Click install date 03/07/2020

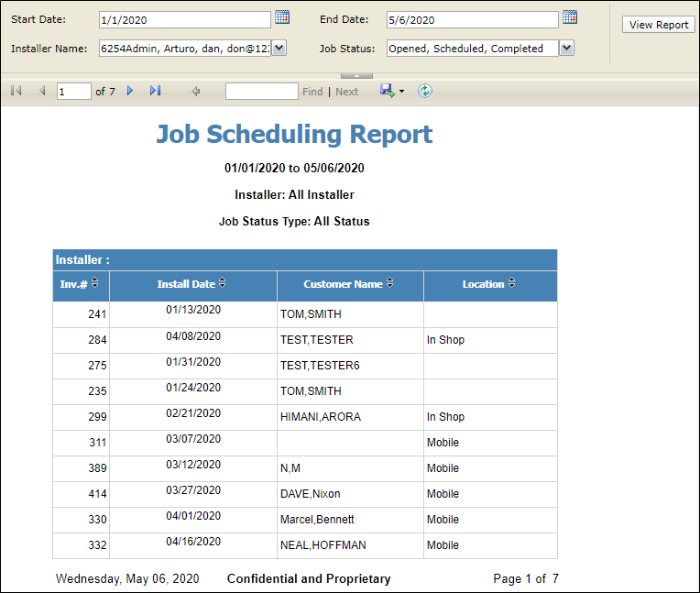pos(193,438)
